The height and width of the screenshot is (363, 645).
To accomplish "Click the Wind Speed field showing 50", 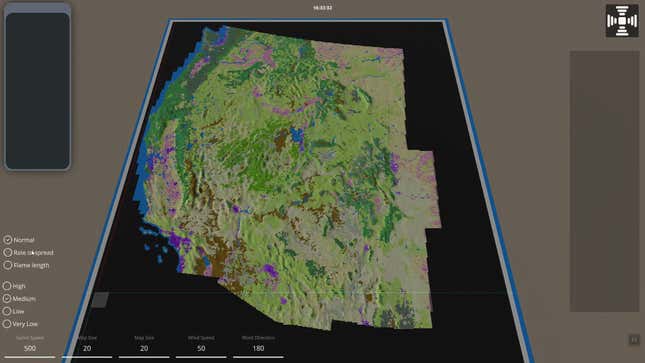I will click(201, 348).
